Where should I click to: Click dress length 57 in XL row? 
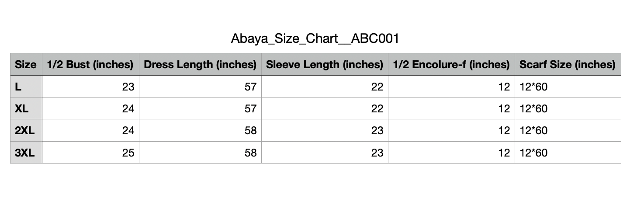pyautogui.click(x=200, y=108)
